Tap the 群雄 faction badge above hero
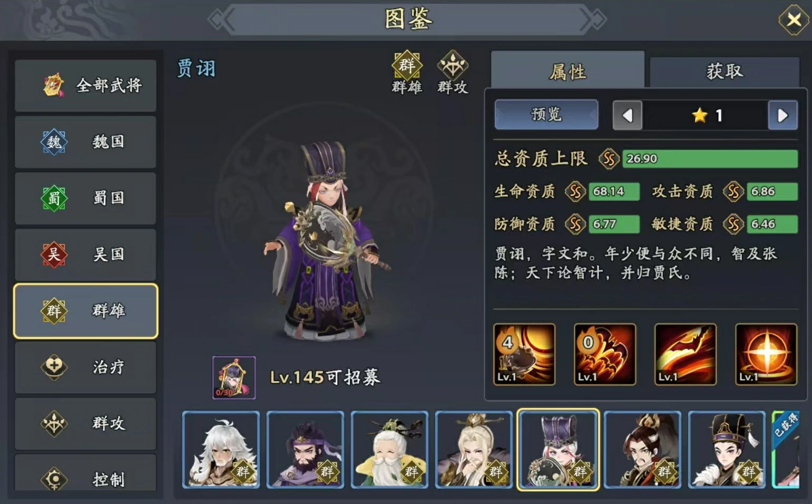 tap(407, 72)
